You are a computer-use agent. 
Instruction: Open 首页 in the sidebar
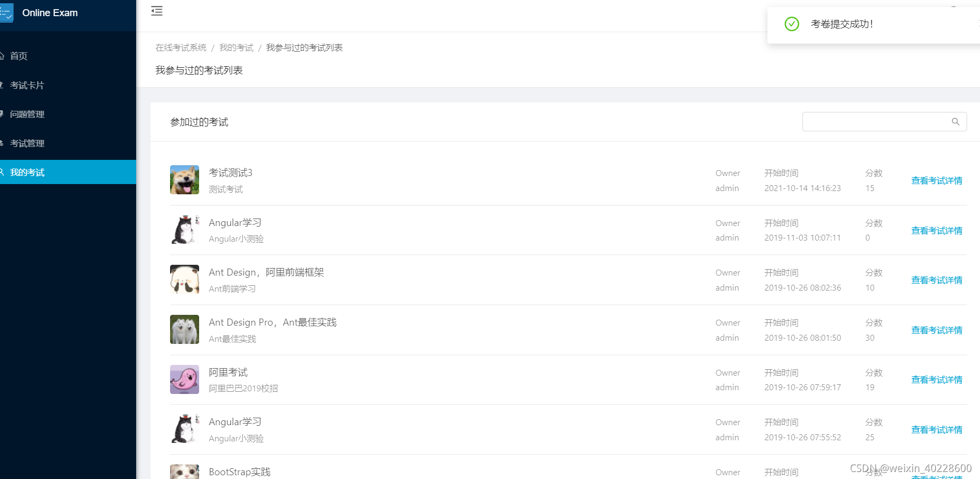click(x=18, y=56)
